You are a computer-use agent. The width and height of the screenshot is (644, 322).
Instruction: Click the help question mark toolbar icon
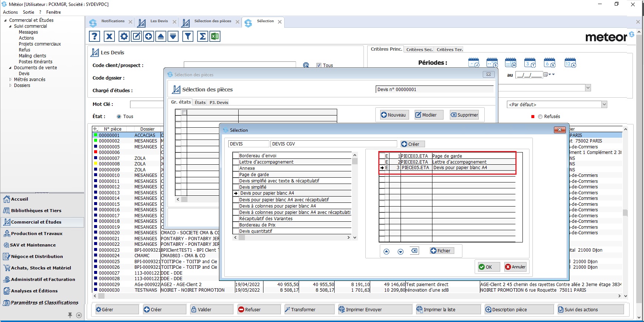[94, 36]
